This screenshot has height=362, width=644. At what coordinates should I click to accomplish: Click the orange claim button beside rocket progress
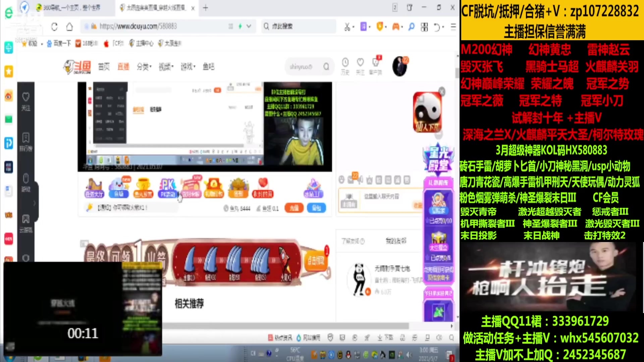316,260
